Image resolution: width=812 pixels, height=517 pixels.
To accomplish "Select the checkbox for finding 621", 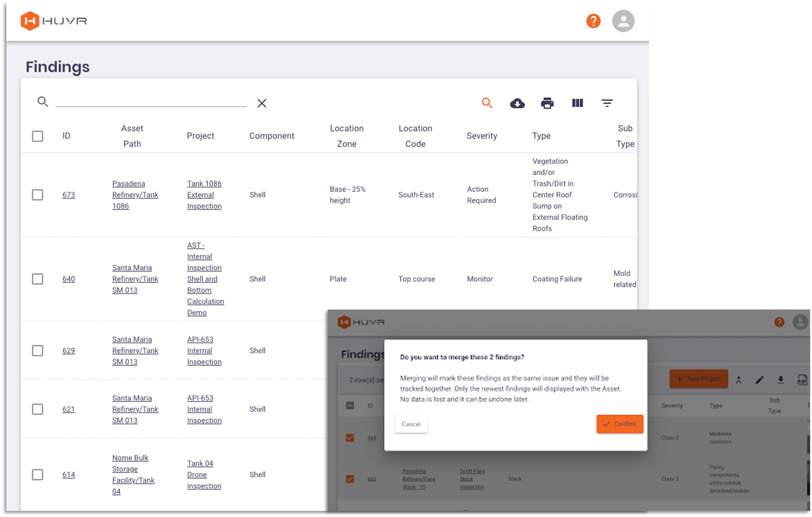I will point(37,410).
